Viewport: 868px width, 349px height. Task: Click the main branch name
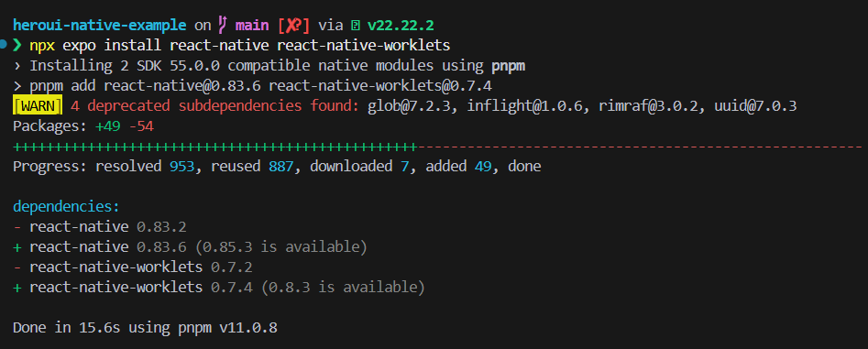(252, 25)
